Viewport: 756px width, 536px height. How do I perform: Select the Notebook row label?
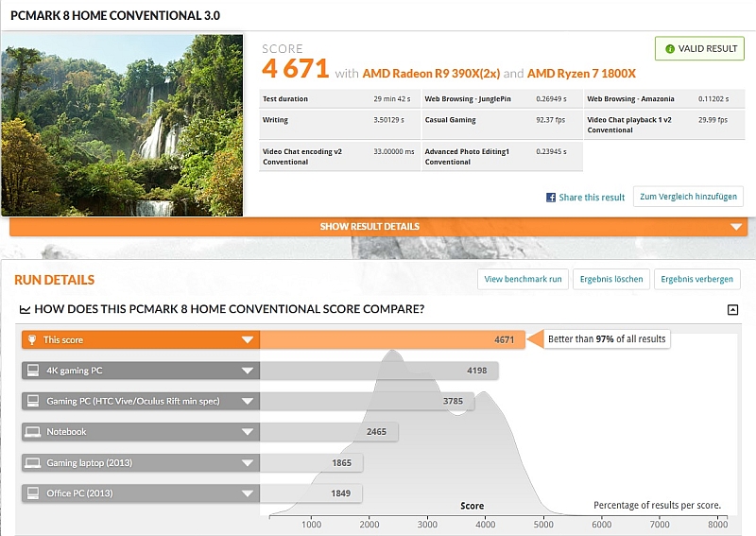click(x=66, y=432)
